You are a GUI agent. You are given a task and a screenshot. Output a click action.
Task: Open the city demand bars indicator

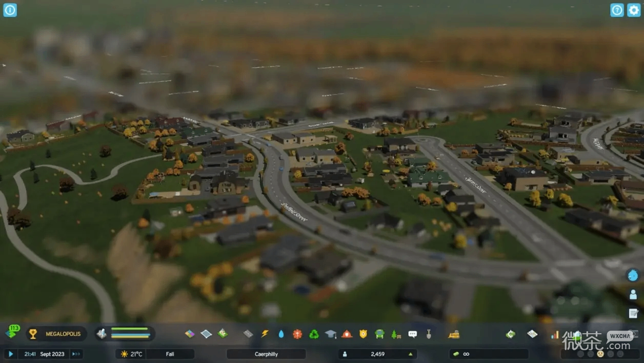(x=125, y=334)
